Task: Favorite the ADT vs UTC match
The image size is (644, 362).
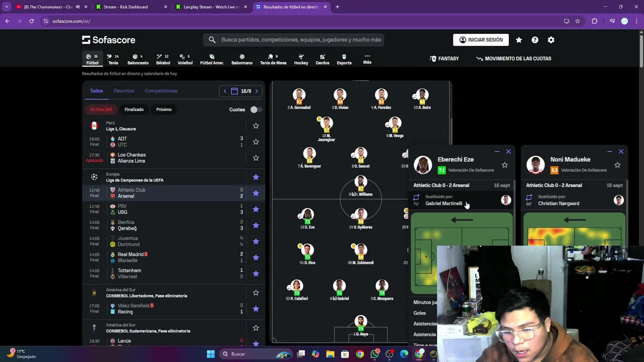Action: [x=256, y=142]
